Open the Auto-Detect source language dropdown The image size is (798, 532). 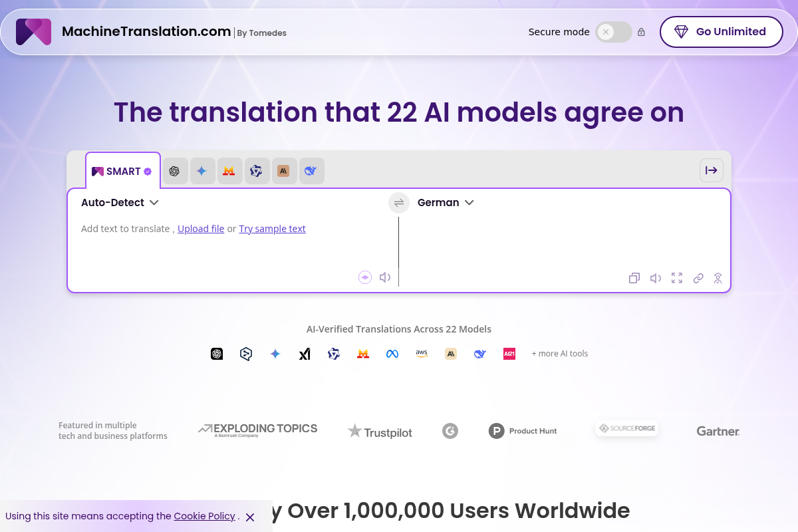pyautogui.click(x=120, y=202)
